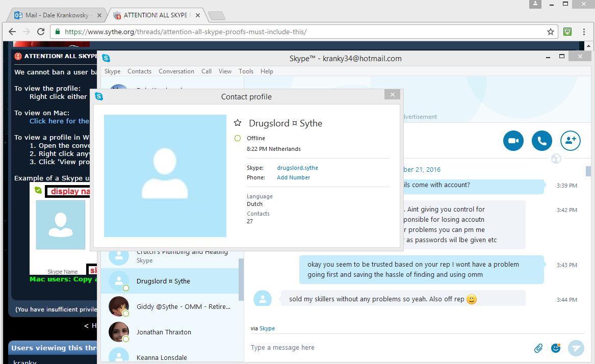Open the Call menu
595x364 pixels.
(206, 71)
